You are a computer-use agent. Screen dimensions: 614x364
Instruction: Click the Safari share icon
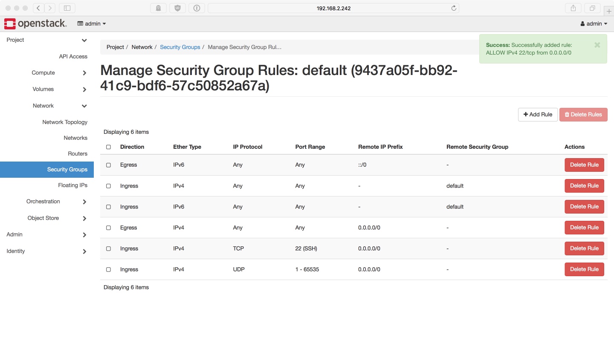pyautogui.click(x=573, y=8)
